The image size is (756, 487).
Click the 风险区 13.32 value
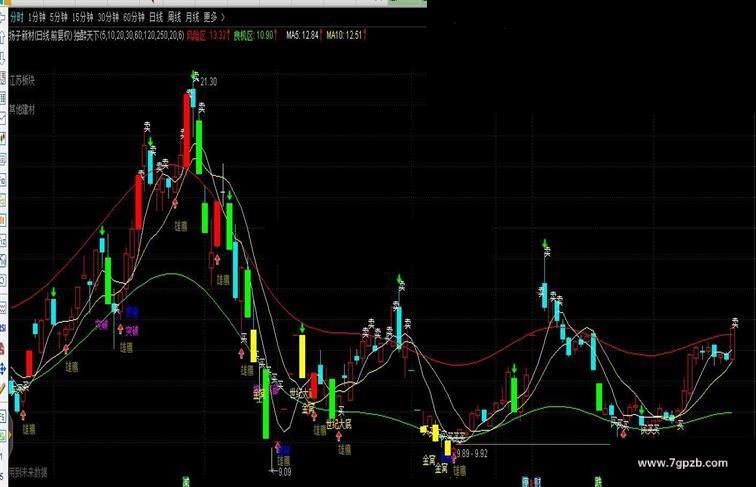pyautogui.click(x=208, y=35)
